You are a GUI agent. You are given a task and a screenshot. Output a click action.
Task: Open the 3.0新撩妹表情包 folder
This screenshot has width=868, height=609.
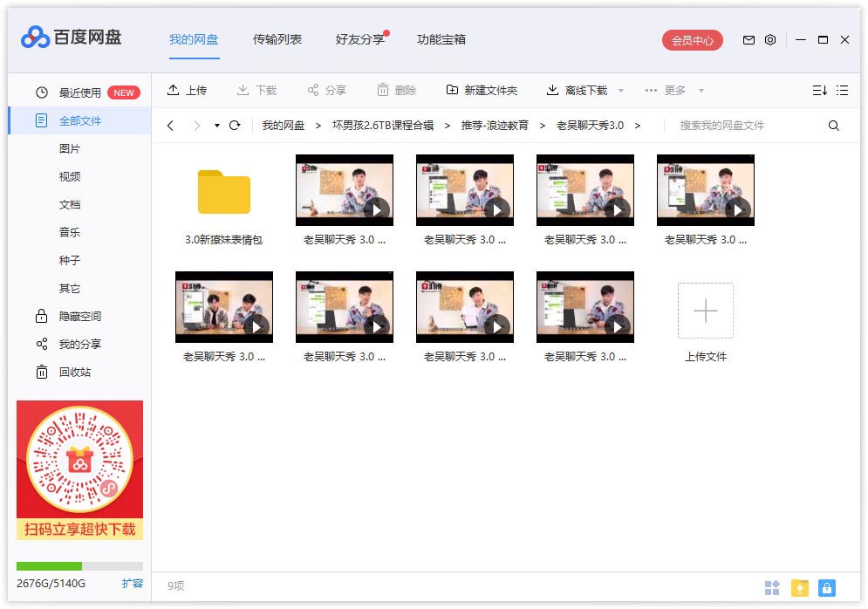pos(223,202)
